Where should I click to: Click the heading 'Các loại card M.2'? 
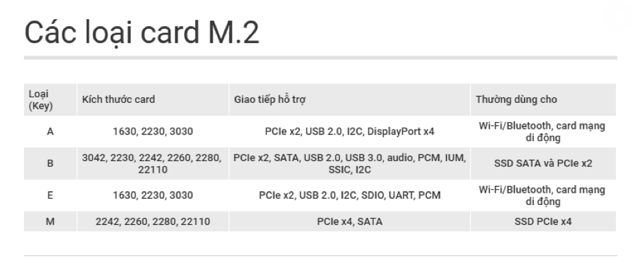[142, 32]
